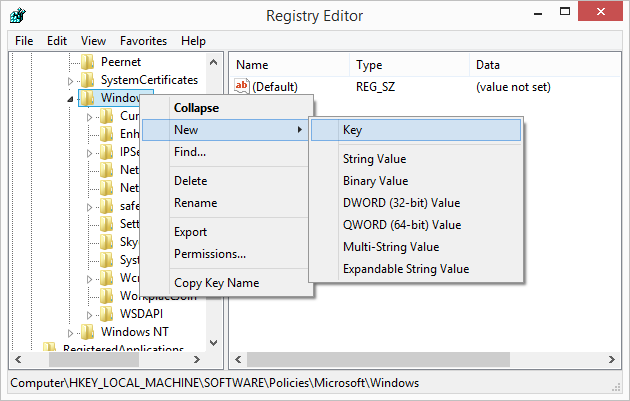Click the Name column header
This screenshot has height=401, width=630.
coord(289,65)
